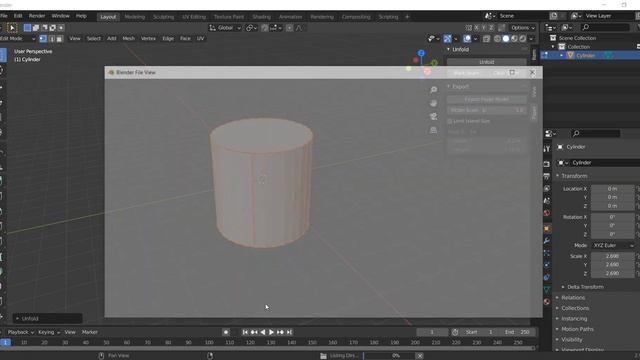
Task: Add a new workspace with plus icon
Action: [407, 17]
